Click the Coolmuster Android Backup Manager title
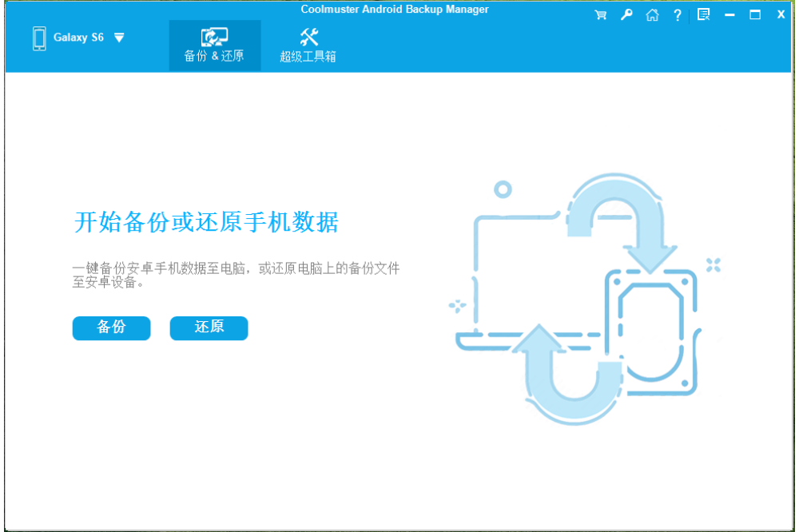This screenshot has width=799, height=532. coord(395,9)
